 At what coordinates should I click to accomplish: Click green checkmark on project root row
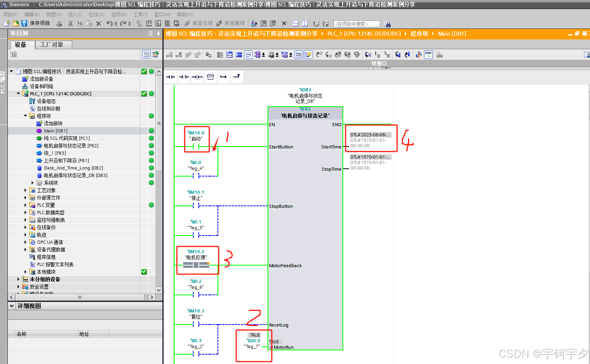click(144, 71)
